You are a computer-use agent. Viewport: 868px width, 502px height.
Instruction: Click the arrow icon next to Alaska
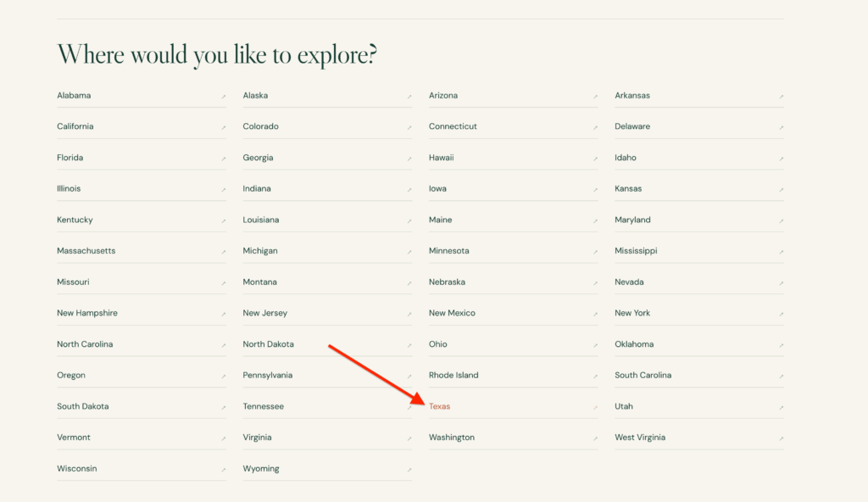[x=409, y=97]
